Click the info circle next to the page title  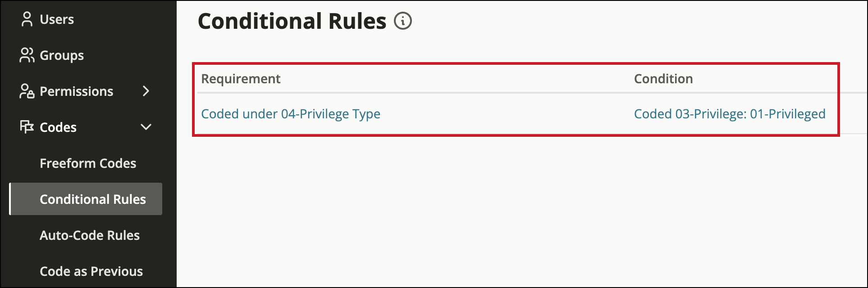coord(403,20)
